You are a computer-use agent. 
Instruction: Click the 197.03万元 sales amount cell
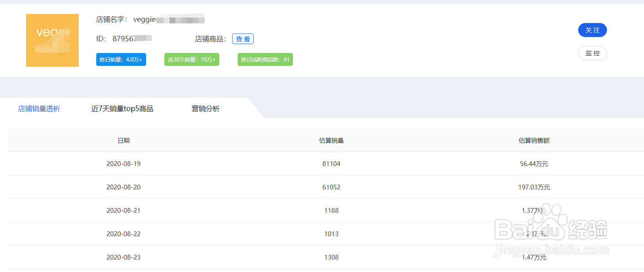click(534, 187)
